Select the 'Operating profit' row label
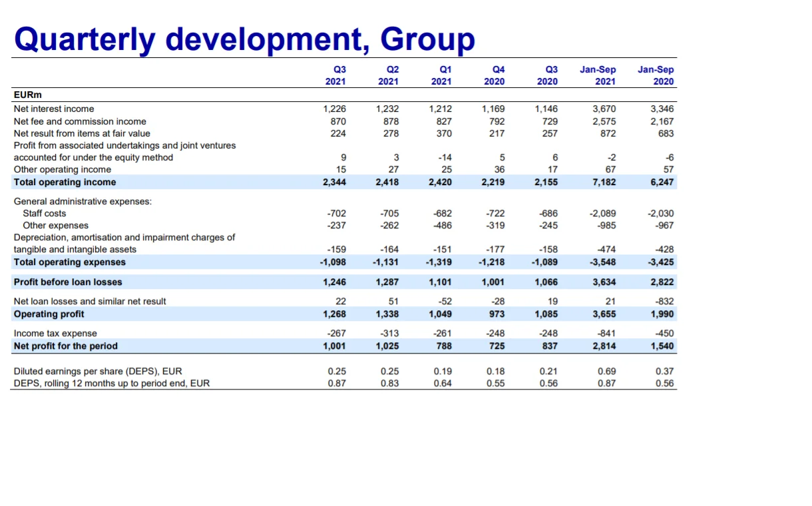This screenshot has width=812, height=506. (x=49, y=314)
